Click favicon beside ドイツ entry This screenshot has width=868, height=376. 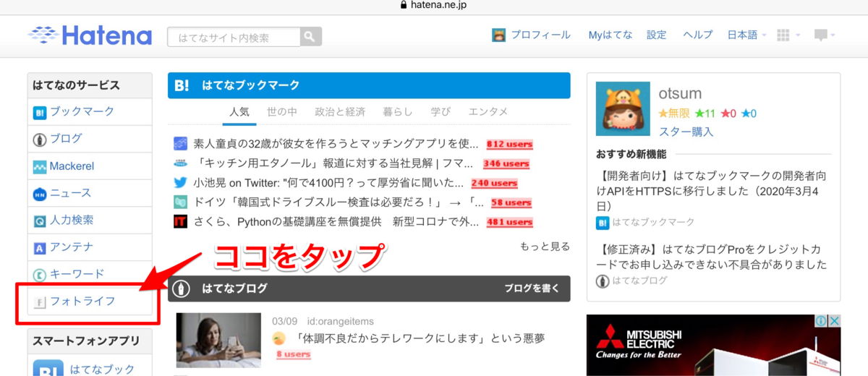pyautogui.click(x=181, y=202)
